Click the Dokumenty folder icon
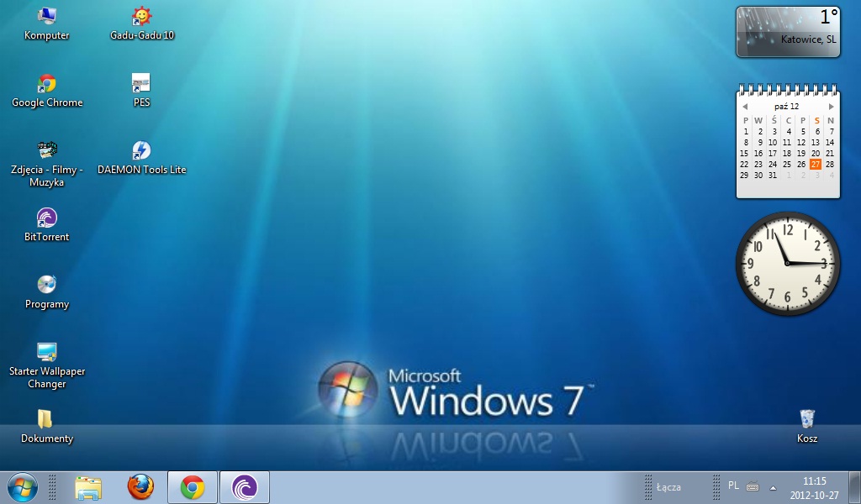Viewport: 861px width, 504px height. [46, 420]
